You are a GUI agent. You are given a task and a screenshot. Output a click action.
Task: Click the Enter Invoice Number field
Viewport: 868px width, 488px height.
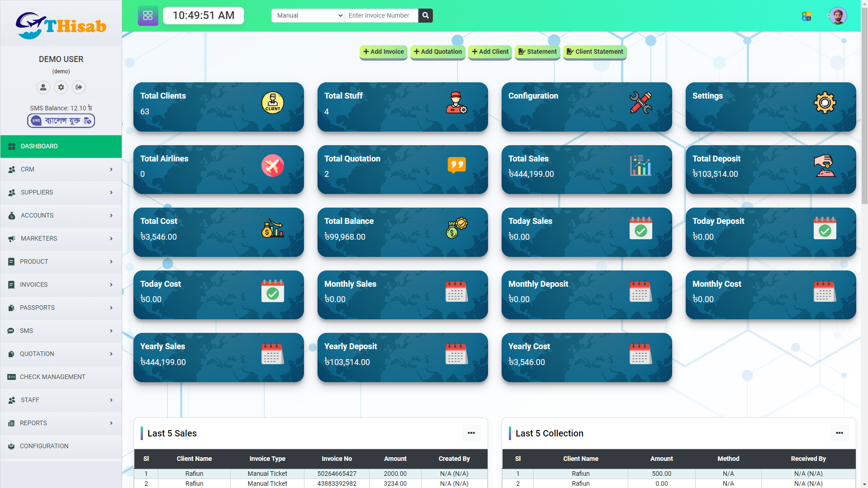point(381,15)
